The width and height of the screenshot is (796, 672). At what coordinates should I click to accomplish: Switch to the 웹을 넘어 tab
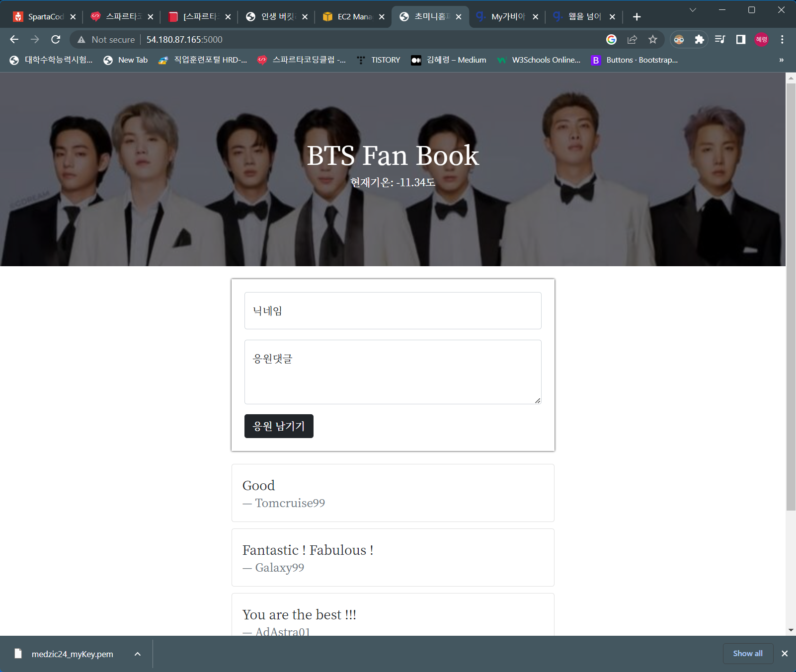(582, 16)
